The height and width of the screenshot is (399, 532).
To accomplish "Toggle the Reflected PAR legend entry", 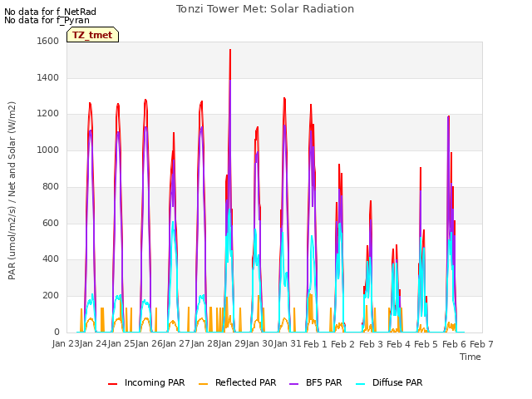I will point(237,382).
